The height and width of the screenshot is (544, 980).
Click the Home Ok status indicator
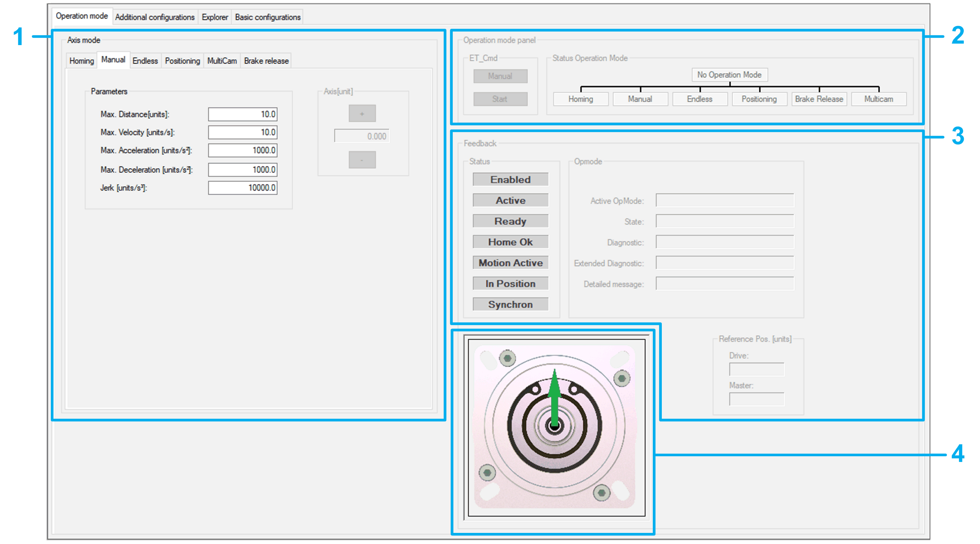[510, 242]
